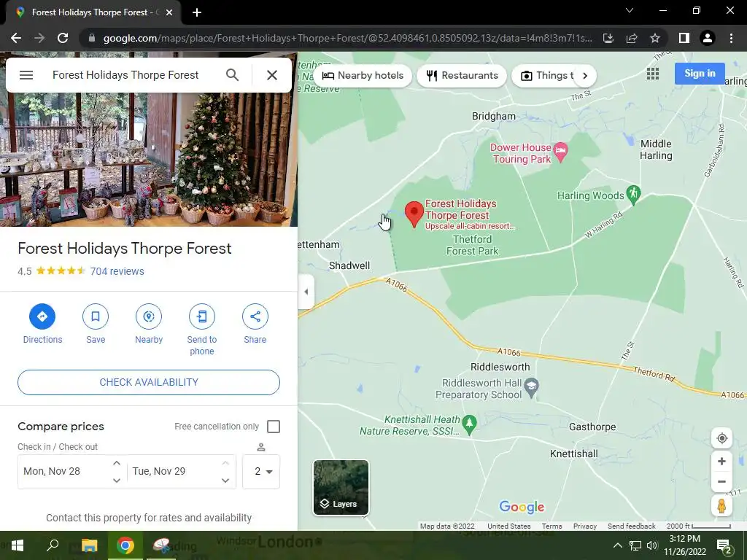The image size is (747, 560).
Task: Click the Harling Woods hiking marker
Action: (x=634, y=195)
